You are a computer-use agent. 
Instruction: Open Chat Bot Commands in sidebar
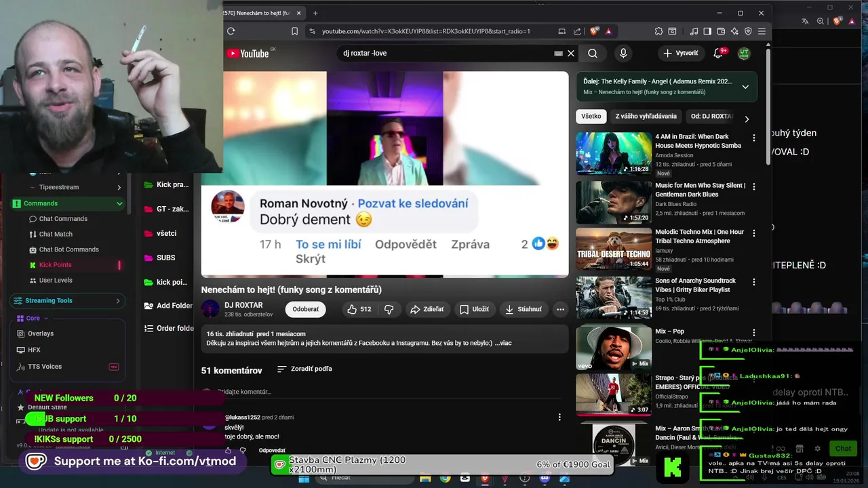pos(68,249)
